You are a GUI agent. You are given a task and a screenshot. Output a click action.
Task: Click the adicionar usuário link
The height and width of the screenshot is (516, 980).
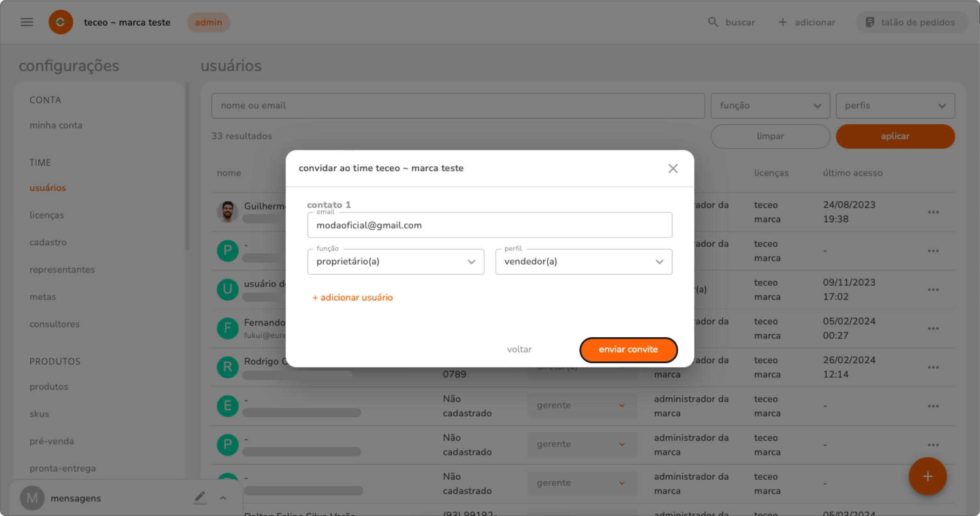[x=353, y=298]
